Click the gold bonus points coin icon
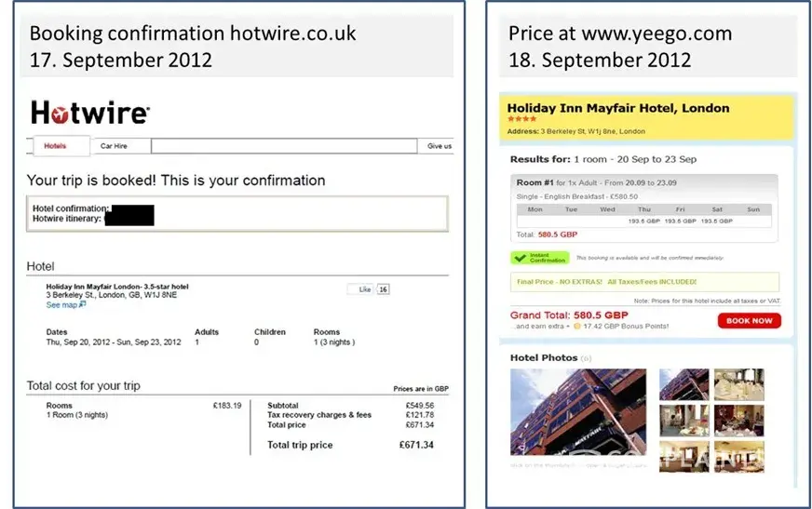The width and height of the screenshot is (812, 509). 577,327
